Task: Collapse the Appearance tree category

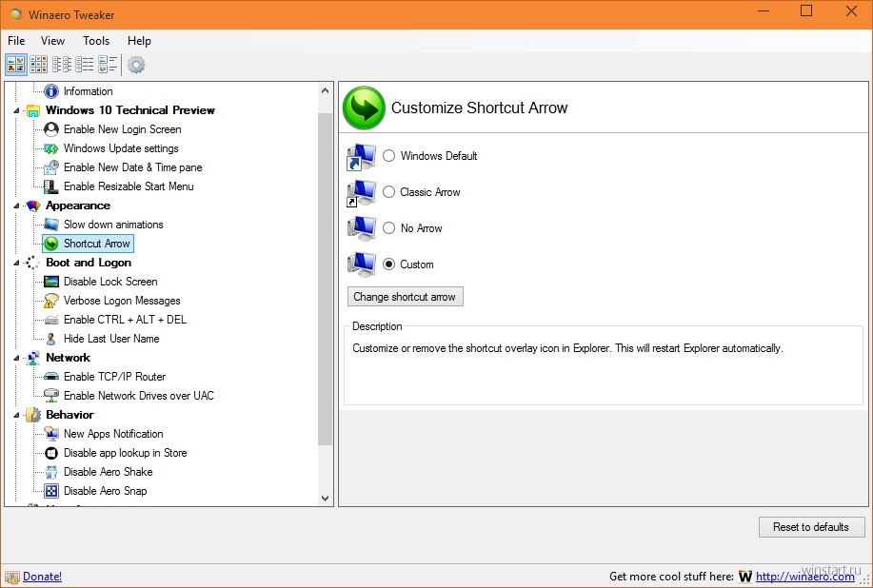Action: tap(16, 206)
